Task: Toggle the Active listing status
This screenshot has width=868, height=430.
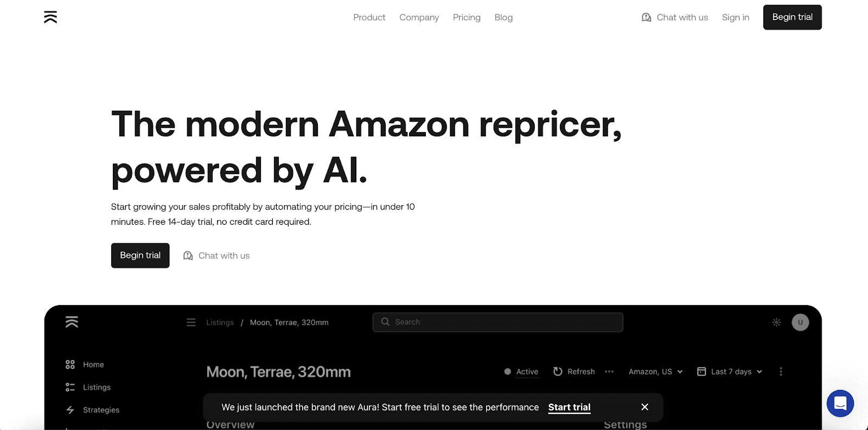Action: (x=521, y=372)
